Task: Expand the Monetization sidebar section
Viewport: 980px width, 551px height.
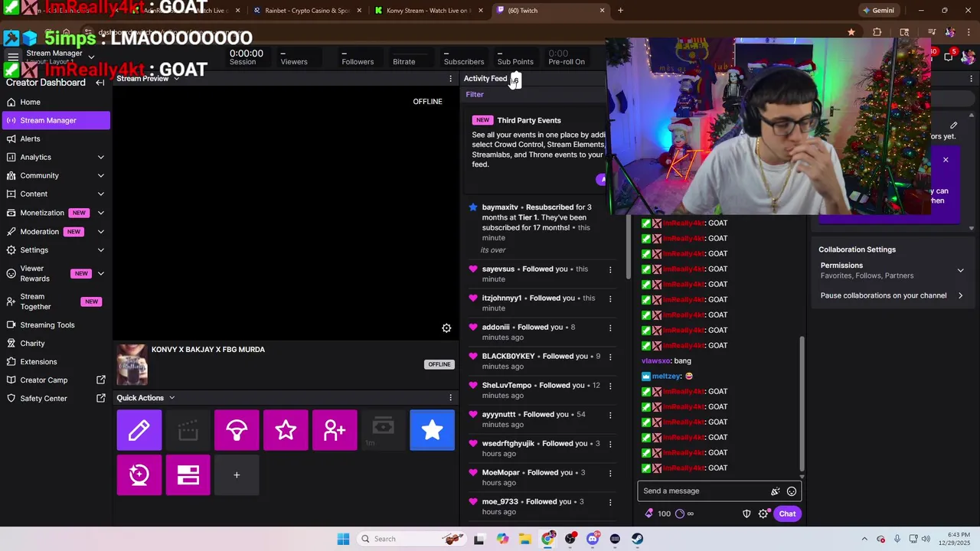Action: pos(101,213)
